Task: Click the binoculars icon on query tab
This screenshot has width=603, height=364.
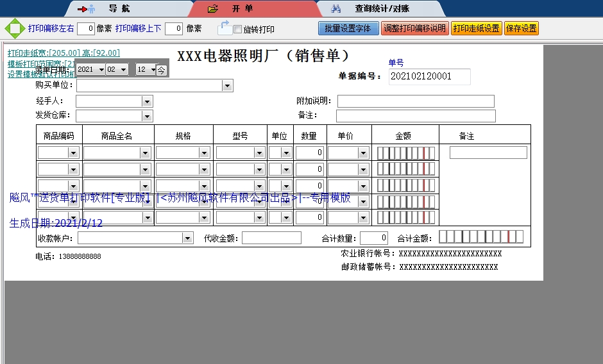Action: [335, 9]
